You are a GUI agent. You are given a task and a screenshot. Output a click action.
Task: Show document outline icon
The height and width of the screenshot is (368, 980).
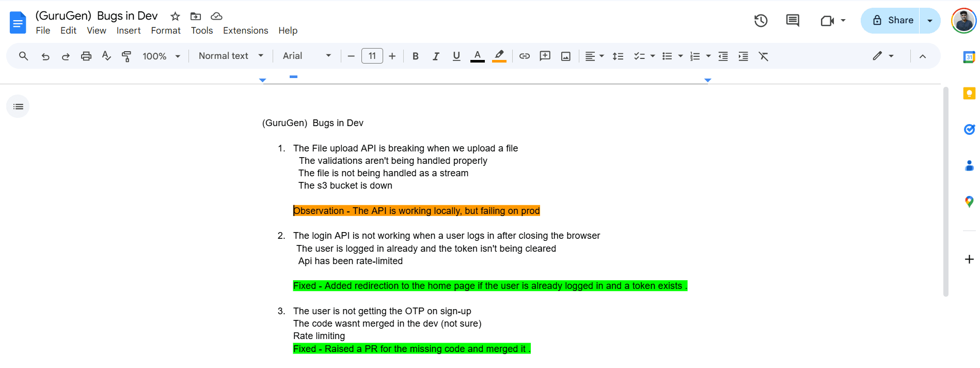pyautogui.click(x=18, y=106)
